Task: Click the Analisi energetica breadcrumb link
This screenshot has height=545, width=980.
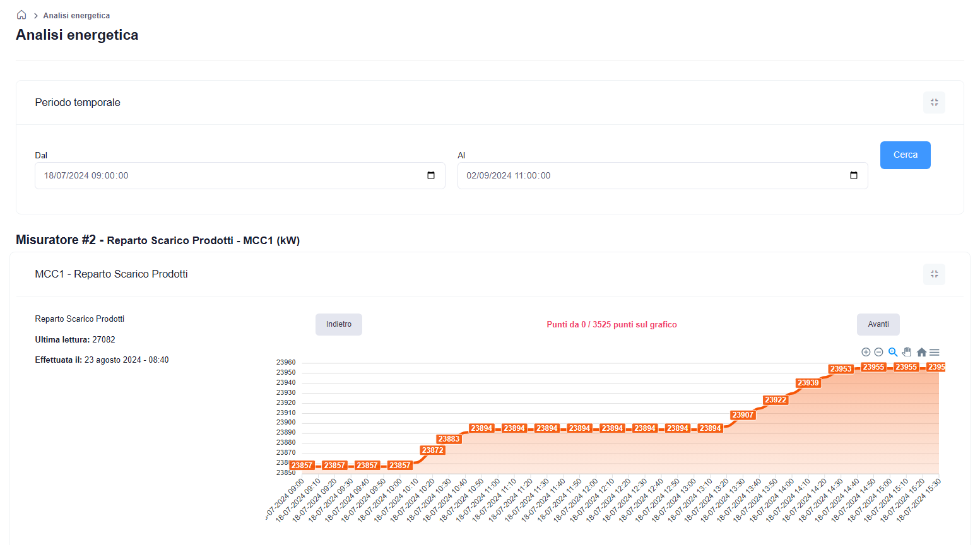Action: click(76, 16)
